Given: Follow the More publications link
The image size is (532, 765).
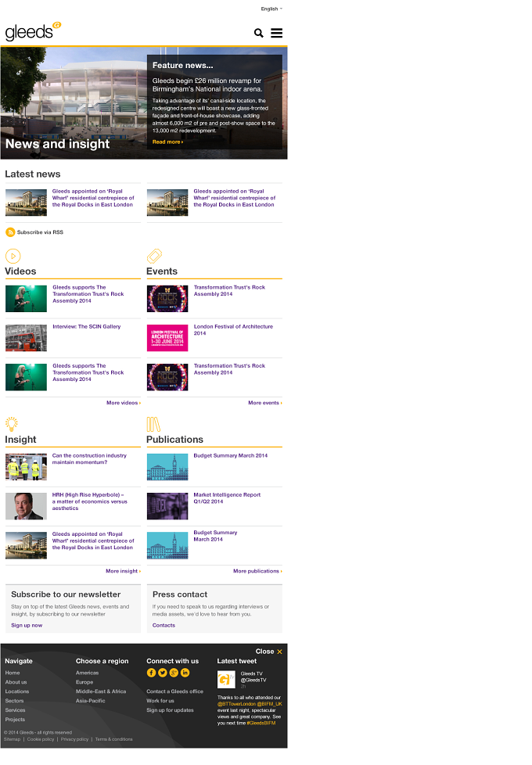Looking at the screenshot, I should [257, 571].
